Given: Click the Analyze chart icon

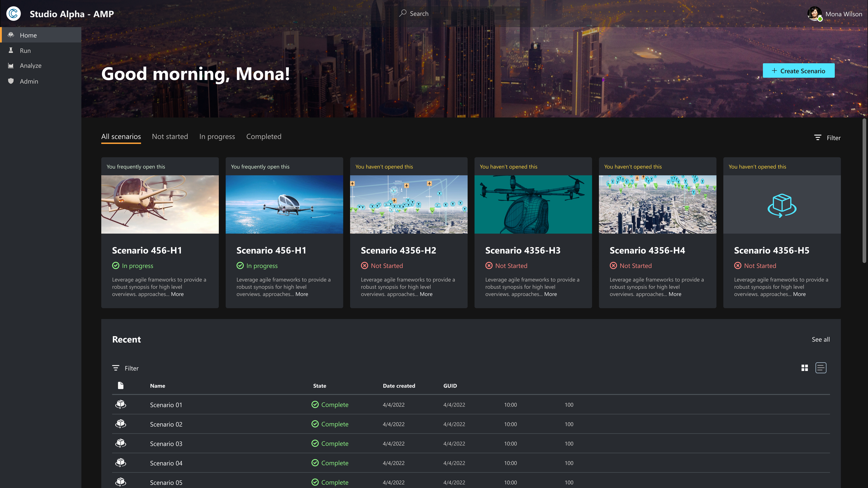Looking at the screenshot, I should point(11,66).
